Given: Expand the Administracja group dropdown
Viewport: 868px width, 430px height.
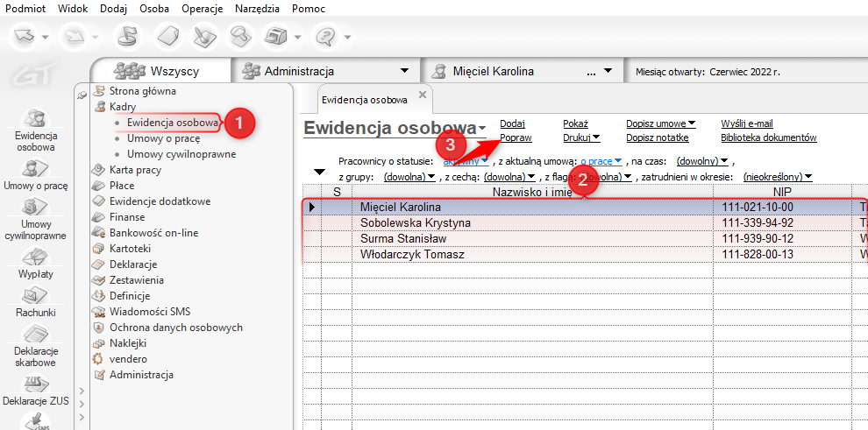Looking at the screenshot, I should tap(404, 71).
